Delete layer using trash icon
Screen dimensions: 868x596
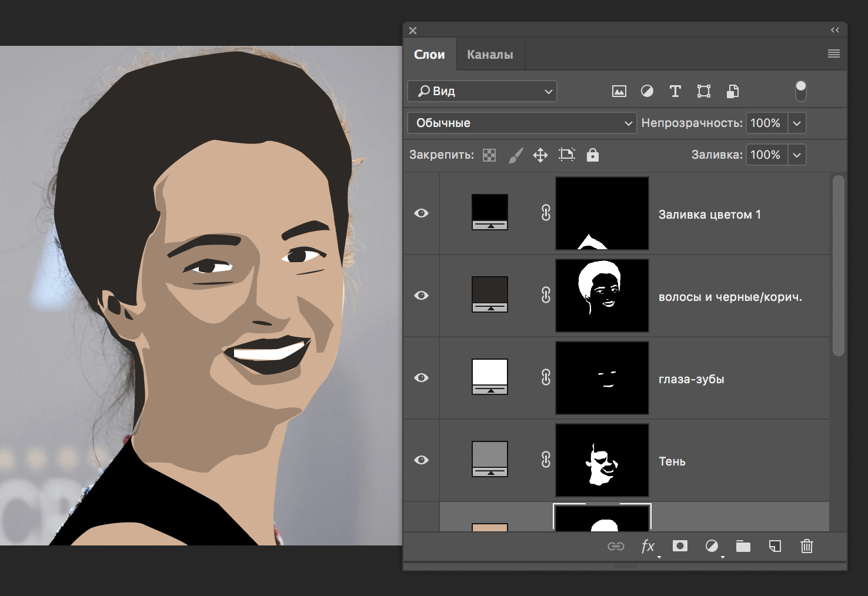[x=806, y=546]
